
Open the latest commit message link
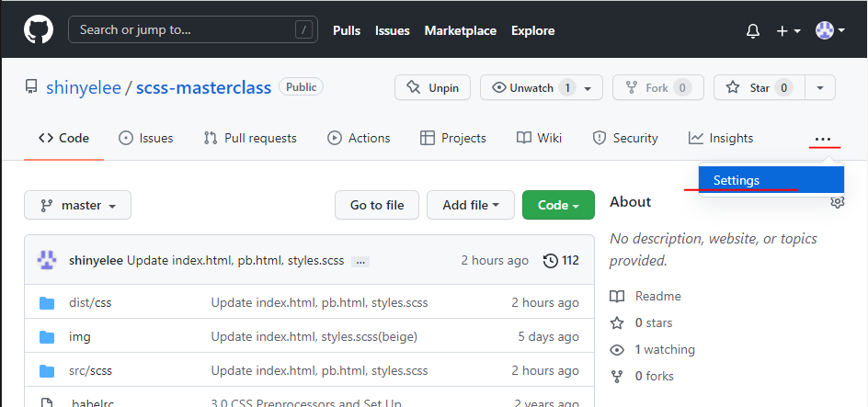[x=235, y=260]
